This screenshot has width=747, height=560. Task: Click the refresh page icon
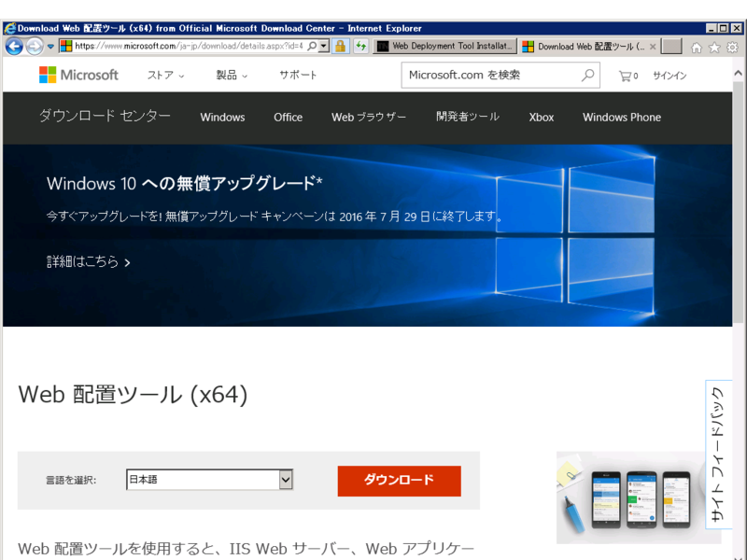[361, 46]
